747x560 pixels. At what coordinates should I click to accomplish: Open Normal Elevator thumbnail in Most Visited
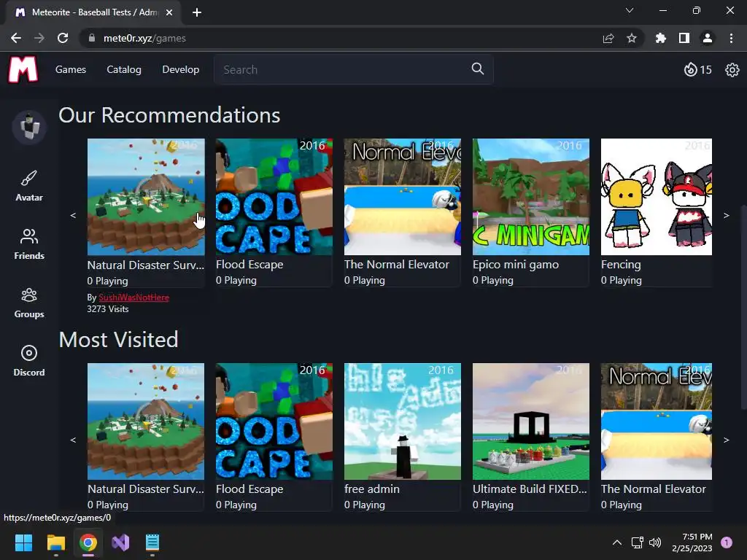(x=656, y=421)
